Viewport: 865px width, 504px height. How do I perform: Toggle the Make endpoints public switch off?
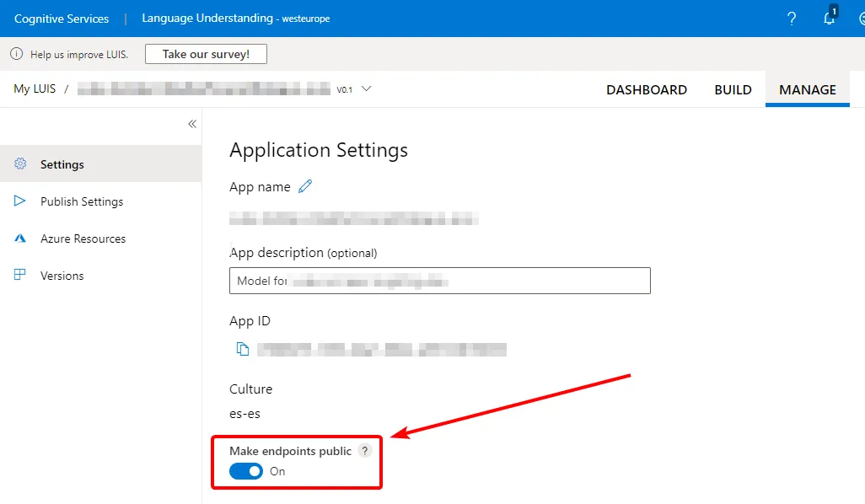(246, 471)
